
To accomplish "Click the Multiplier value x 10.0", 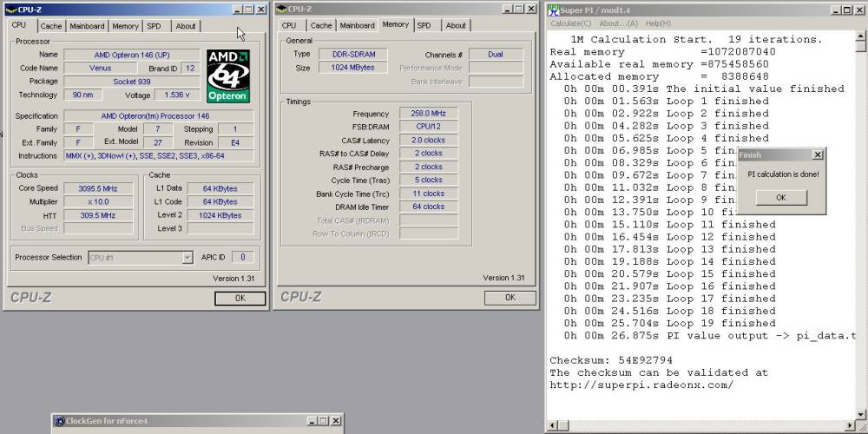I will point(98,201).
